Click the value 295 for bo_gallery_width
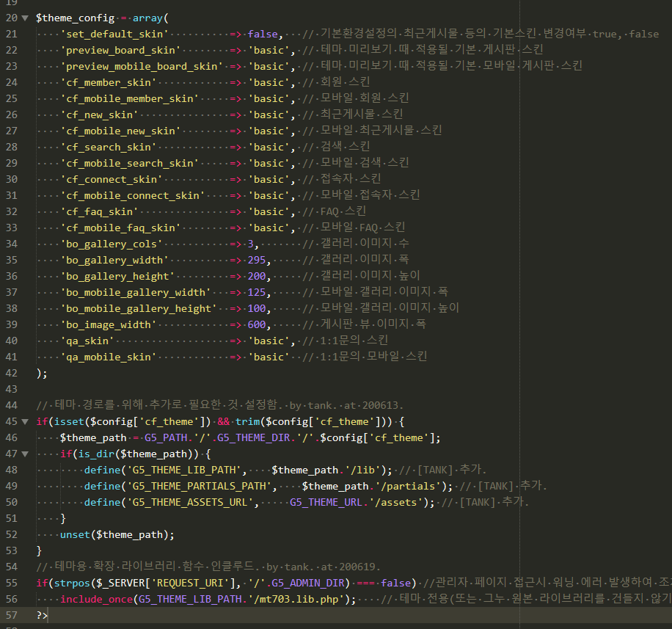This screenshot has width=672, height=629. click(257, 260)
